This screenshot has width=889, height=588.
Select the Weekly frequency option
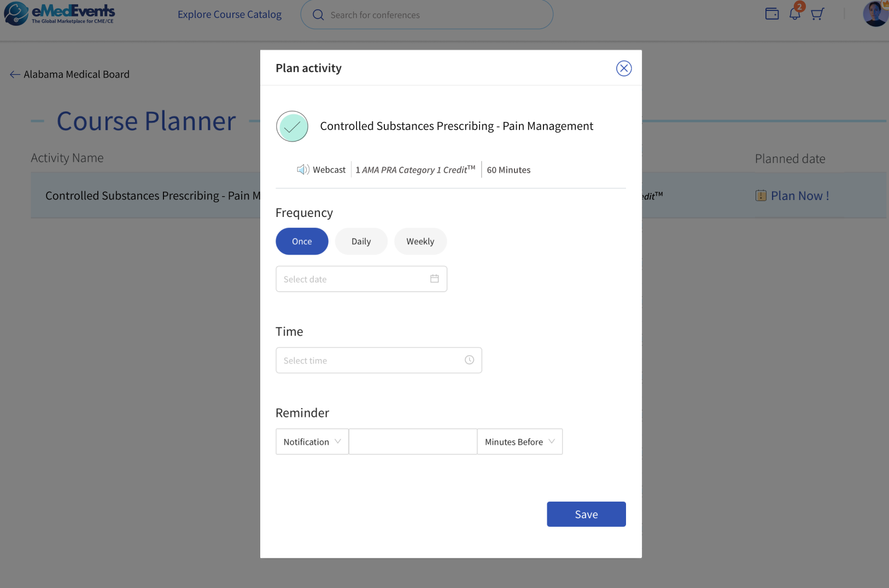click(420, 242)
